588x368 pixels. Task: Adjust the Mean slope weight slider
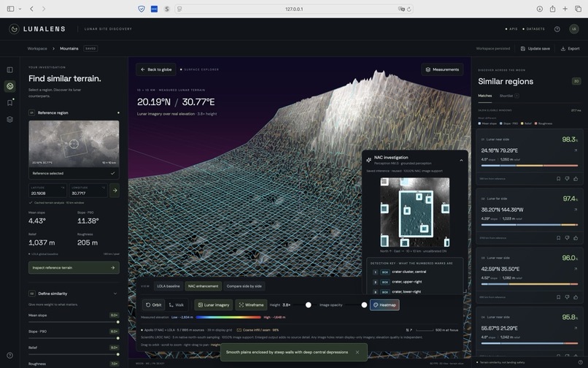pos(74,322)
